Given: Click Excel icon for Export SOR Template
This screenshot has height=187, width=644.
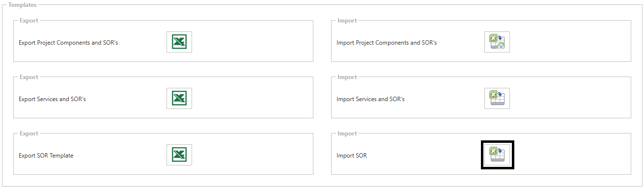Looking at the screenshot, I should [x=179, y=155].
